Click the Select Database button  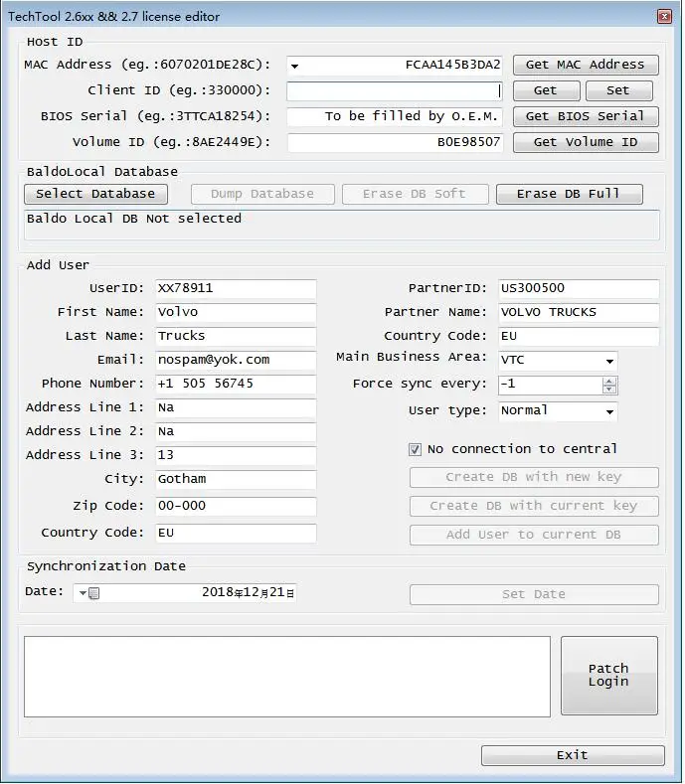click(95, 194)
